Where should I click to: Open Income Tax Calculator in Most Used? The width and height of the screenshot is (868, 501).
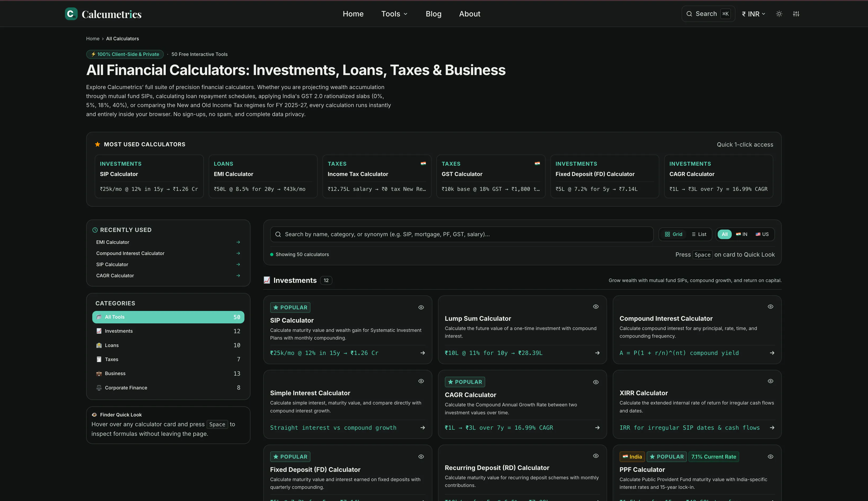point(377,176)
